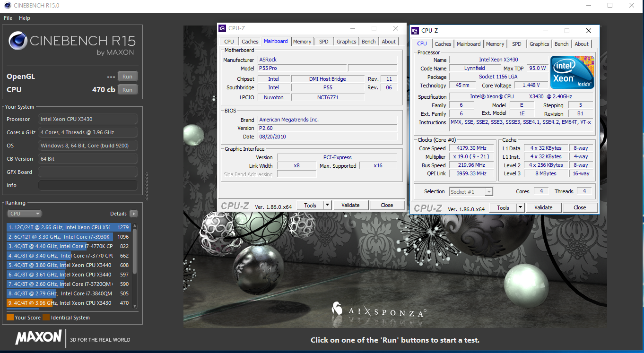
Task: Click Tools button in CPU CPU-Z window
Action: [x=503, y=207]
